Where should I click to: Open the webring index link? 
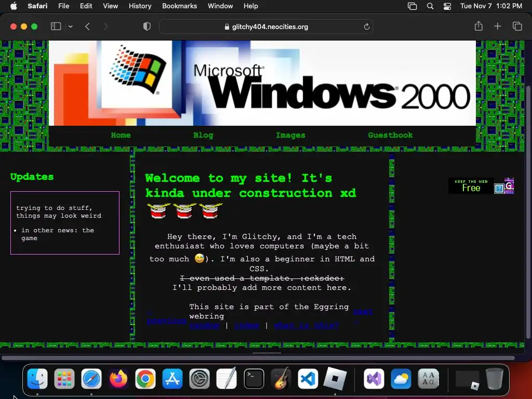click(x=247, y=325)
